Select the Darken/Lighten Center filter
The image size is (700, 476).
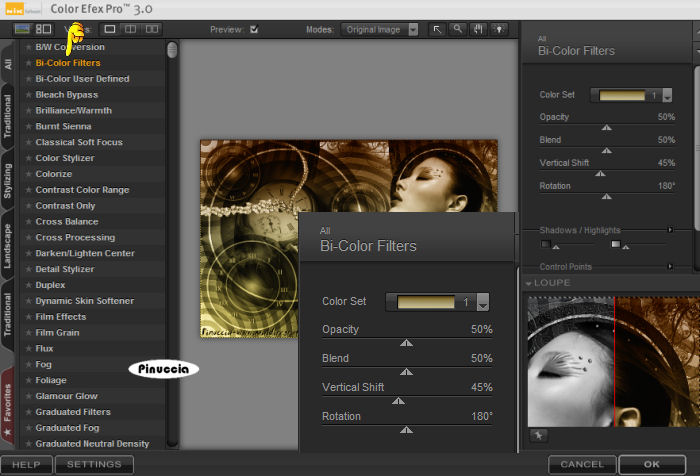point(85,253)
